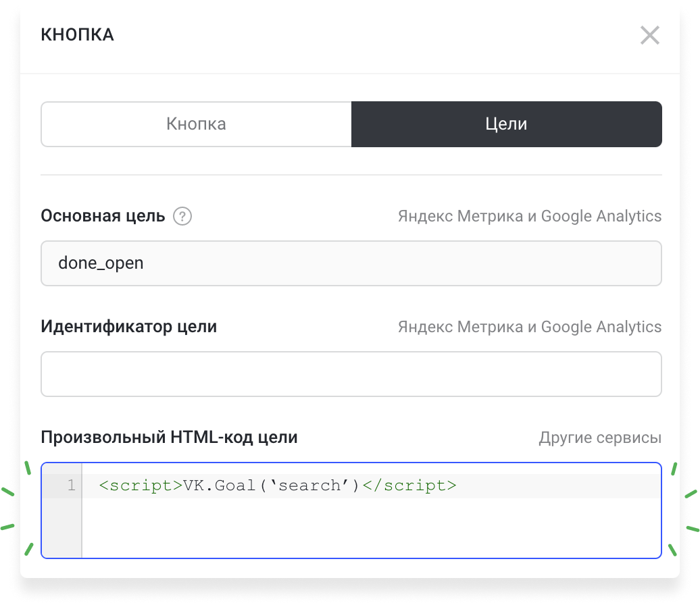Click the Другие сервисы hint text
Viewport: 700px width, 605px height.
click(600, 438)
